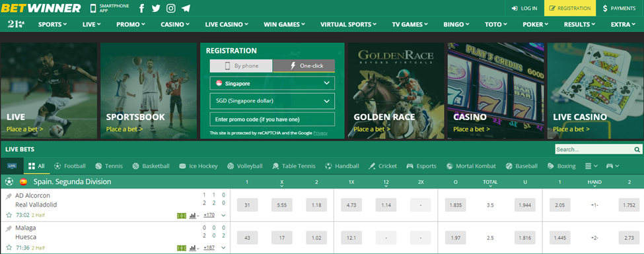Select the Tennis filter

pyautogui.click(x=109, y=166)
